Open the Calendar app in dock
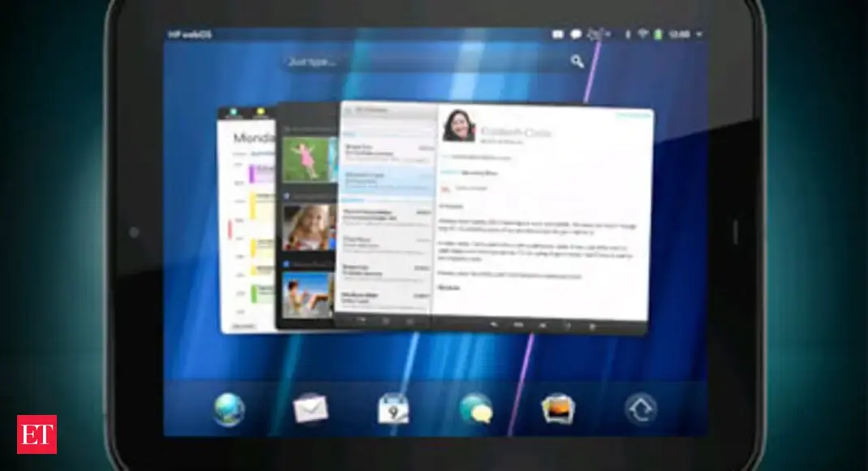 (393, 408)
